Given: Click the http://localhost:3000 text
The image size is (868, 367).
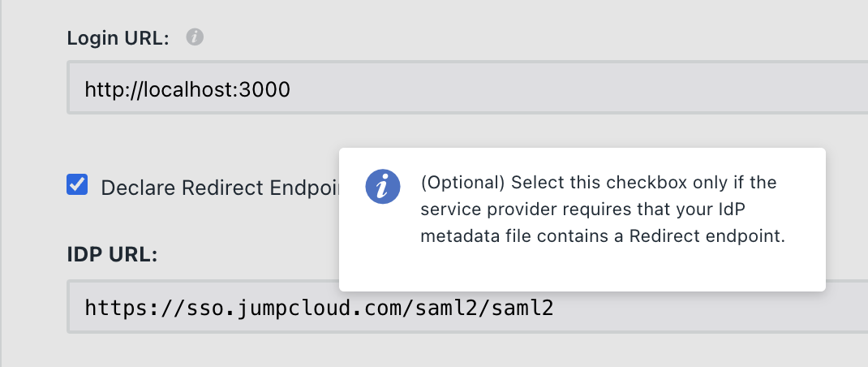Looking at the screenshot, I should pos(187,88).
